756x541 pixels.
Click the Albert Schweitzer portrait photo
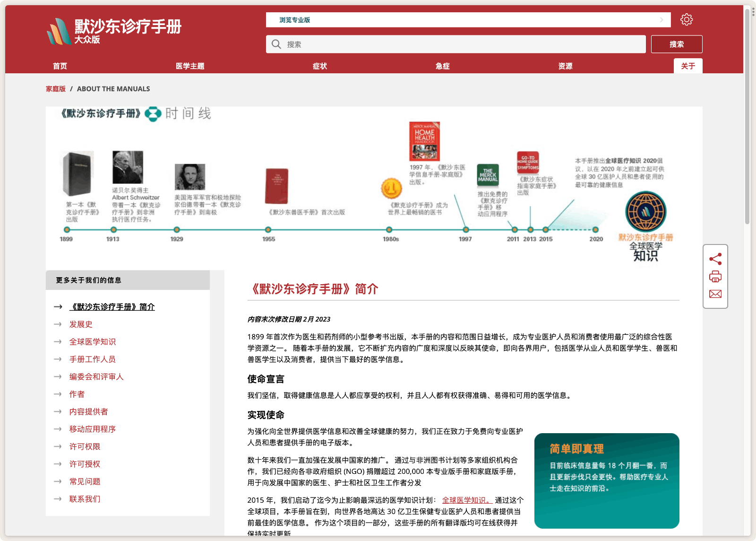pos(128,167)
